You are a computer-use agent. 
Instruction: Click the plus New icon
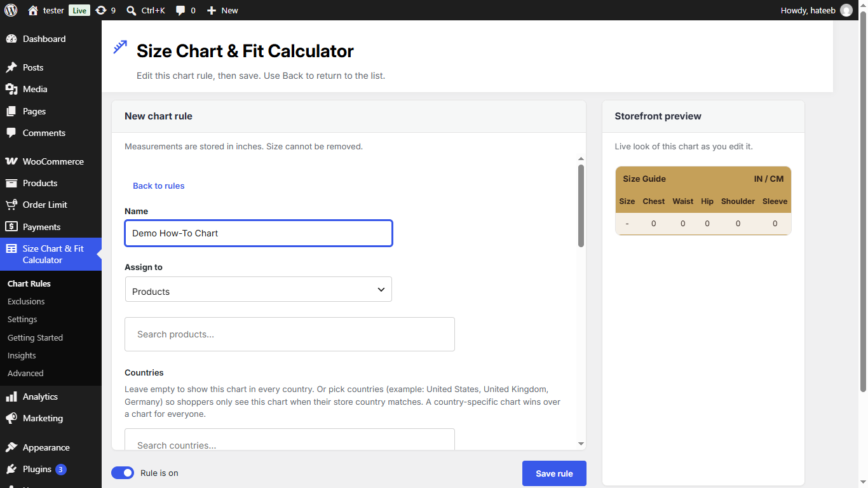(x=212, y=10)
